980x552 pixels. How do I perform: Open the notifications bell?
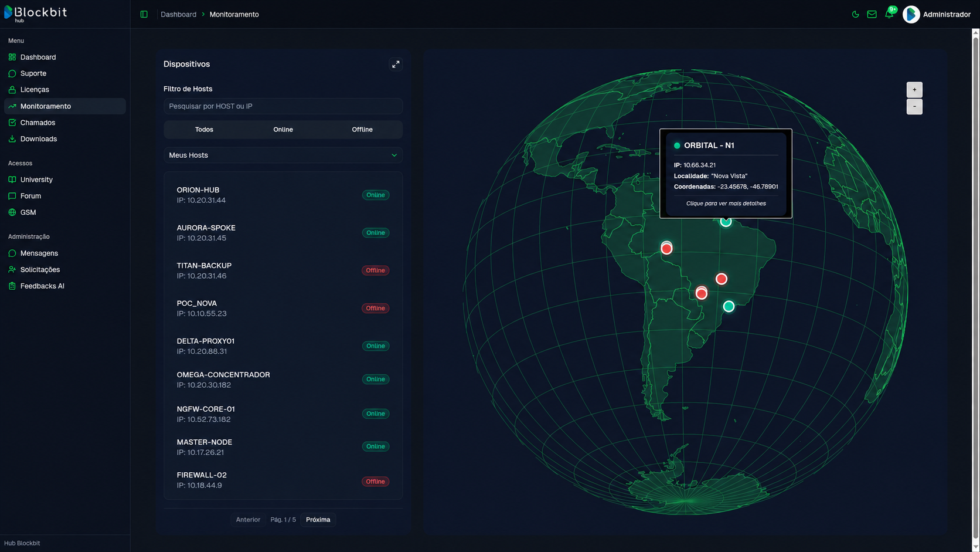(x=889, y=14)
